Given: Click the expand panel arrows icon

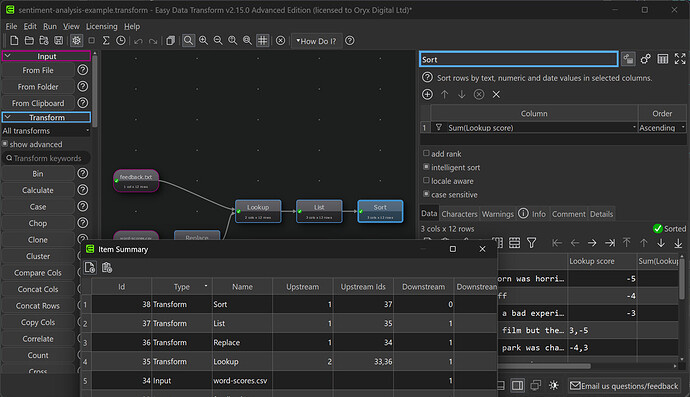Looking at the screenshot, I should (680, 59).
